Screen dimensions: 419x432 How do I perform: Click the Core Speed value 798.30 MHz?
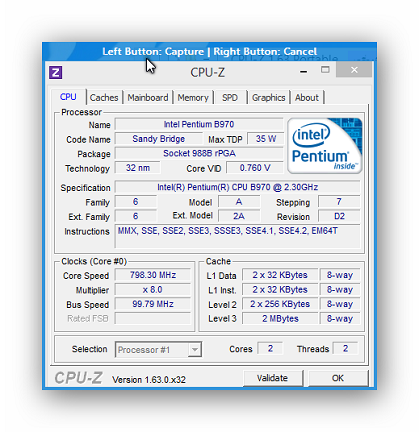click(153, 275)
